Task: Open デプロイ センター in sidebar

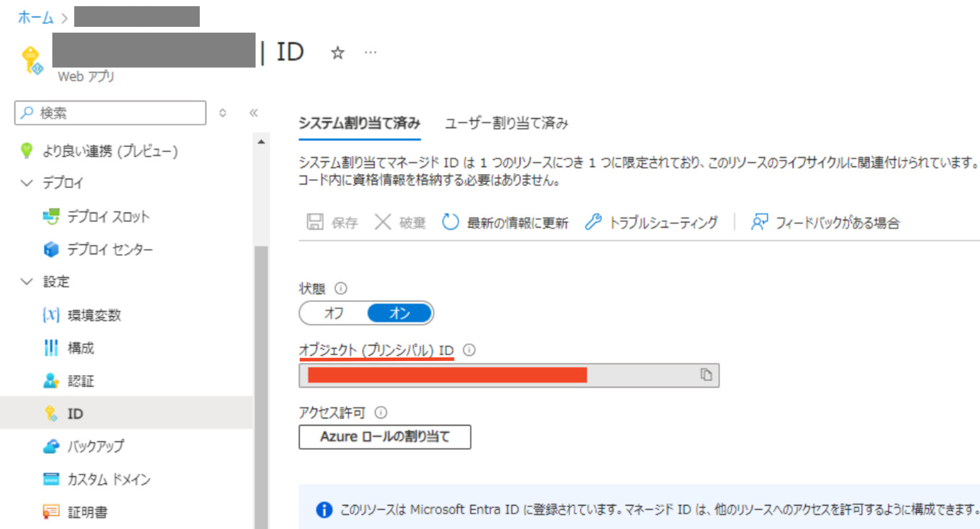Action: pos(110,250)
